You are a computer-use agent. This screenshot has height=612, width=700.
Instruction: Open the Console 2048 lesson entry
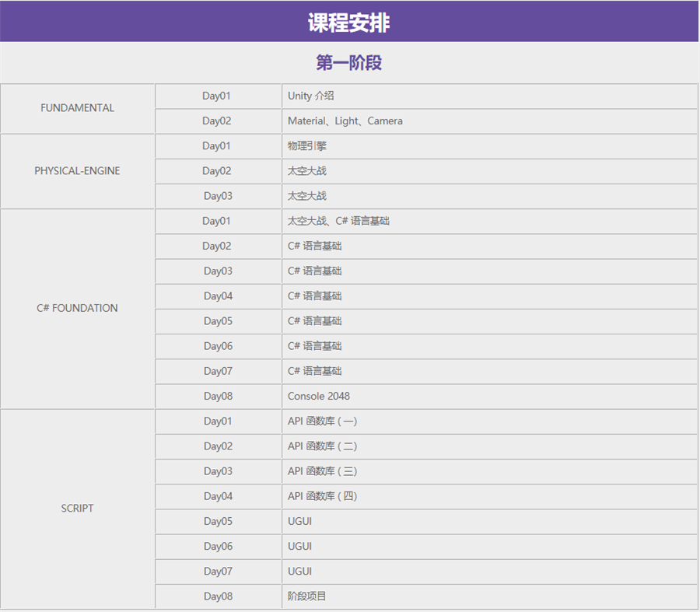(x=318, y=396)
